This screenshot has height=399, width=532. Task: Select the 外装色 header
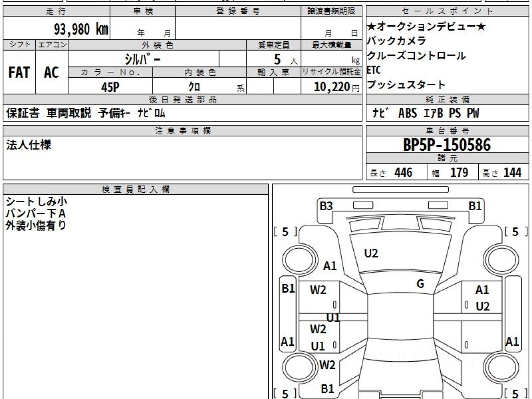(157, 45)
